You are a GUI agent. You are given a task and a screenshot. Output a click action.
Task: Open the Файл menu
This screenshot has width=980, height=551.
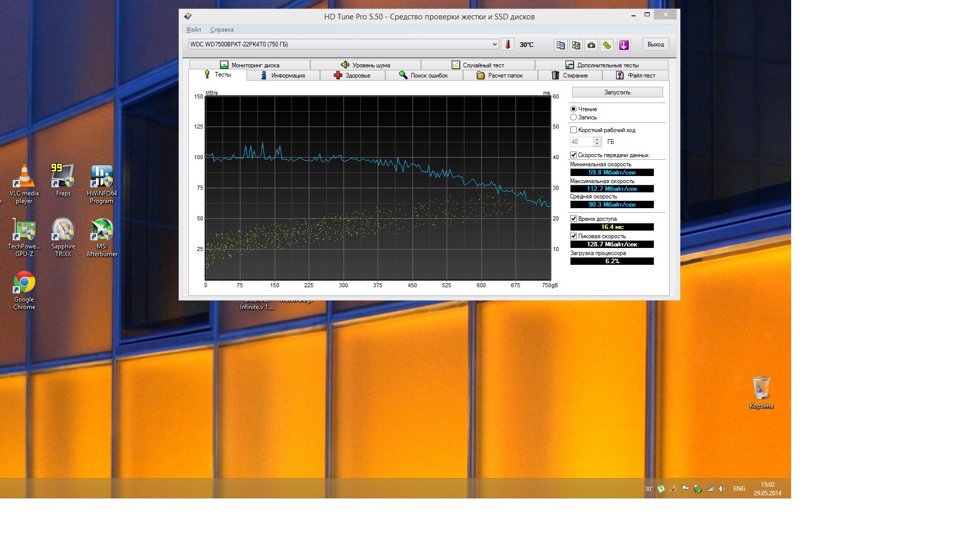[193, 30]
